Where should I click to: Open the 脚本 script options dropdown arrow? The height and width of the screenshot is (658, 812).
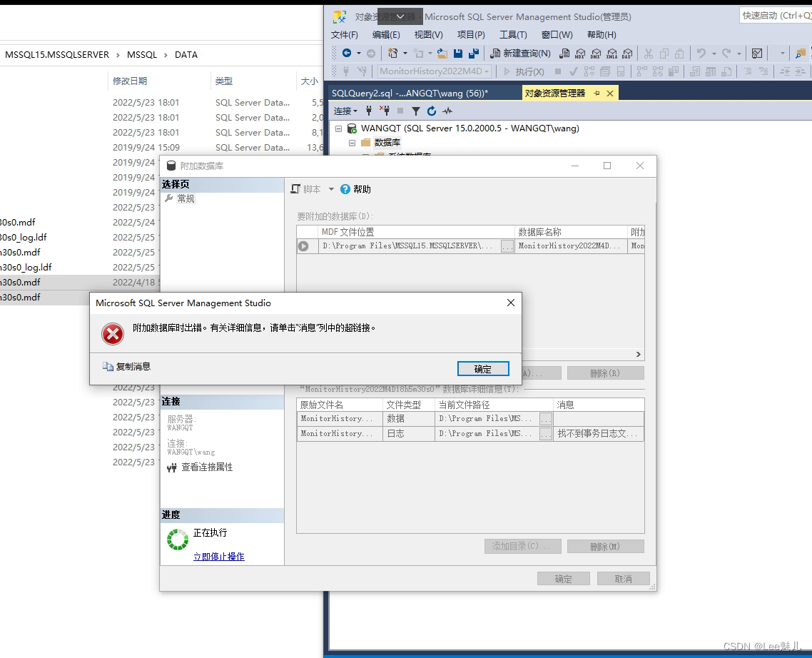pyautogui.click(x=331, y=189)
